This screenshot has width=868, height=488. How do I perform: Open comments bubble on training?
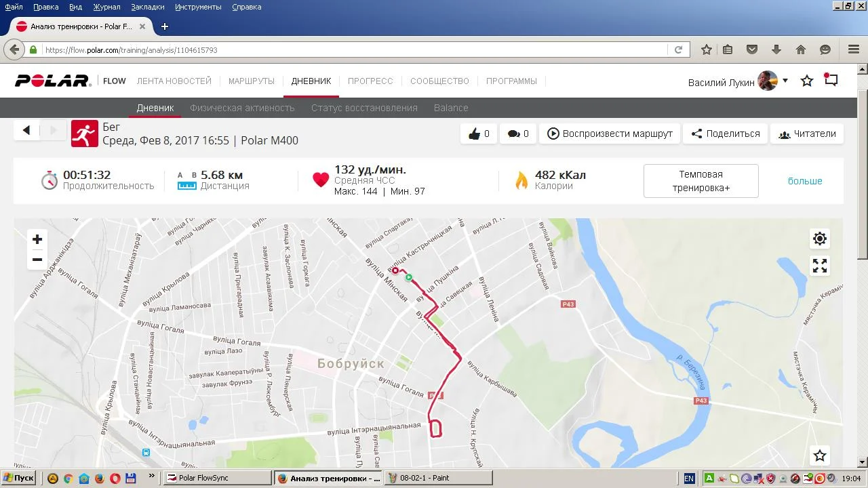[x=518, y=134]
